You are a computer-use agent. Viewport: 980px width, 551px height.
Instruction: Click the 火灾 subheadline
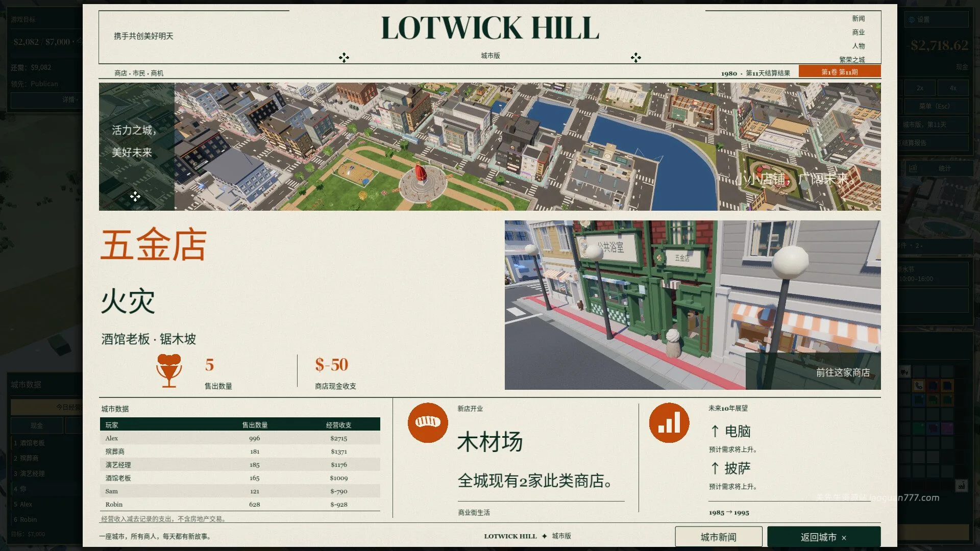[x=128, y=301]
